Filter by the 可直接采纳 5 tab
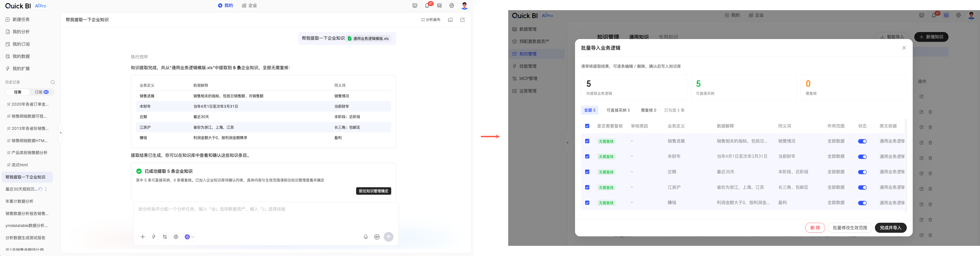This screenshot has width=980, height=256. [x=618, y=110]
